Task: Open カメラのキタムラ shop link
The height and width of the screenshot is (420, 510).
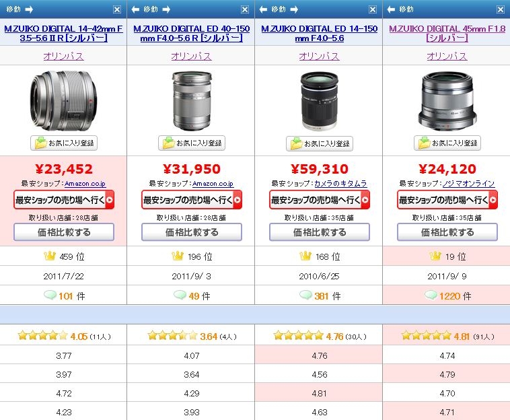Action: (340, 184)
